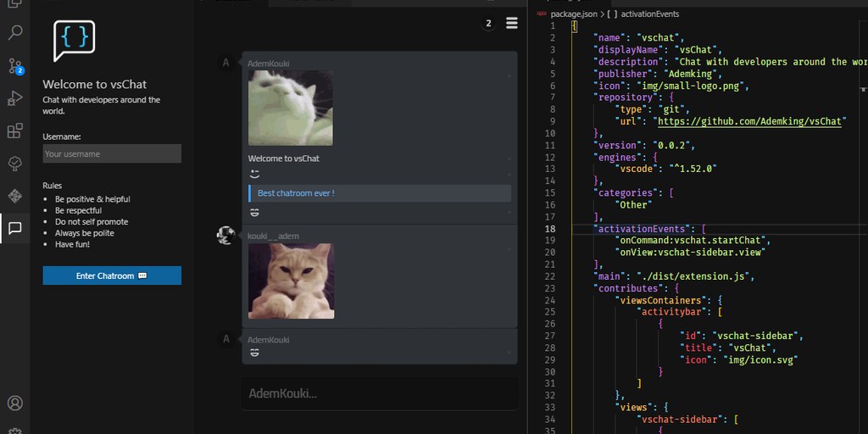The height and width of the screenshot is (434, 868).
Task: Open the white cat GIF thumbnail
Action: [291, 108]
